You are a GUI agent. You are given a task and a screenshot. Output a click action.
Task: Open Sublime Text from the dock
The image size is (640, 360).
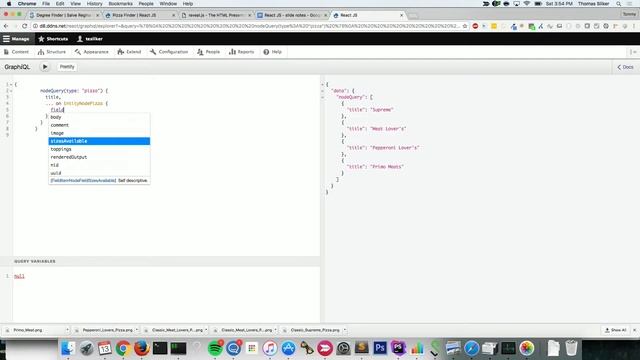(x=361, y=348)
